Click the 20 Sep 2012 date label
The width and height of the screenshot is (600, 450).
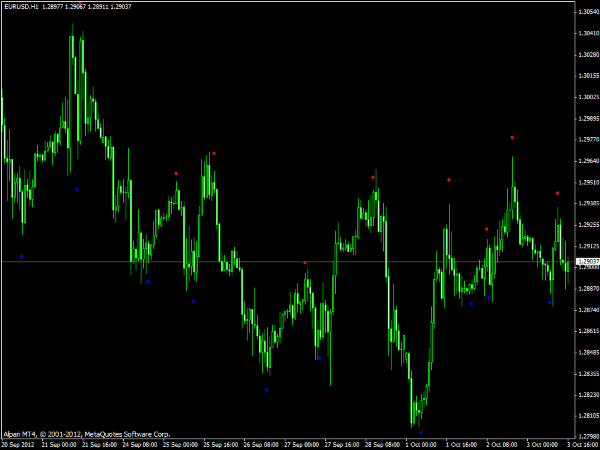pyautogui.click(x=17, y=445)
